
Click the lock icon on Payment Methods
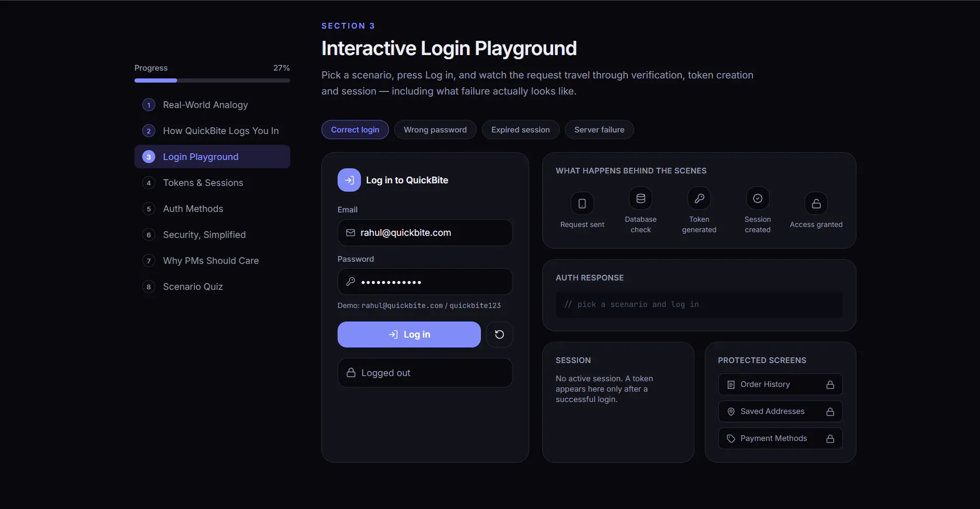pyautogui.click(x=830, y=439)
